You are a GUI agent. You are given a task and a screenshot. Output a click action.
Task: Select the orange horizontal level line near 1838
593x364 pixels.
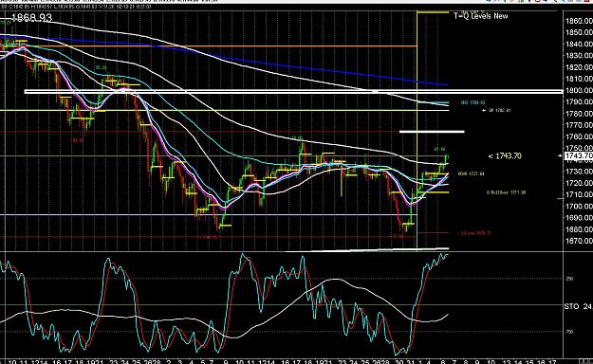point(208,46)
